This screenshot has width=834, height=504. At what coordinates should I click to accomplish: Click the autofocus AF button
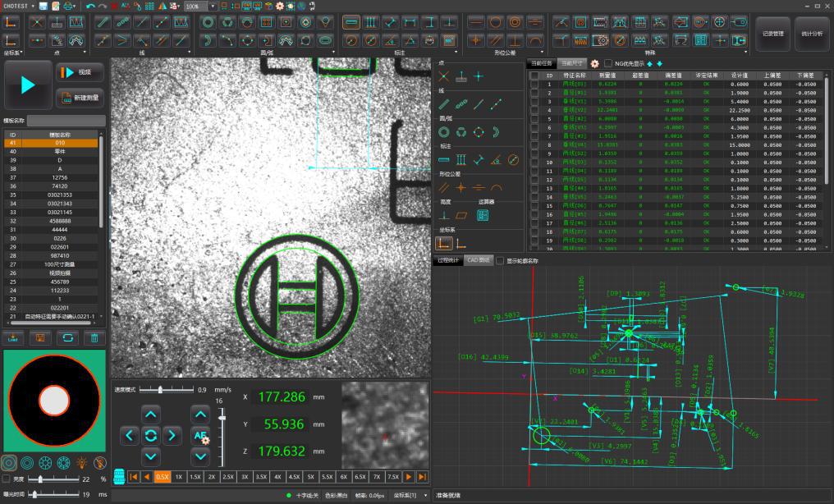199,436
